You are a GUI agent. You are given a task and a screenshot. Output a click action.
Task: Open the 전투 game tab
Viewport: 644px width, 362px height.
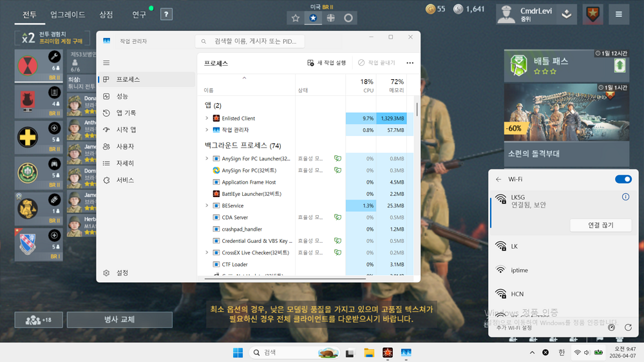coord(29,15)
